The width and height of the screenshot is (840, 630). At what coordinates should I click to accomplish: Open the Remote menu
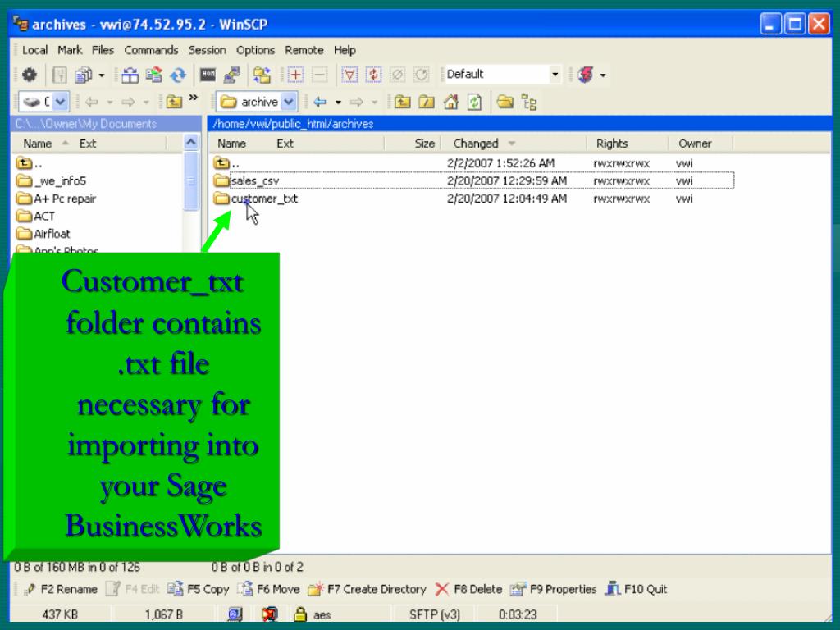point(304,50)
